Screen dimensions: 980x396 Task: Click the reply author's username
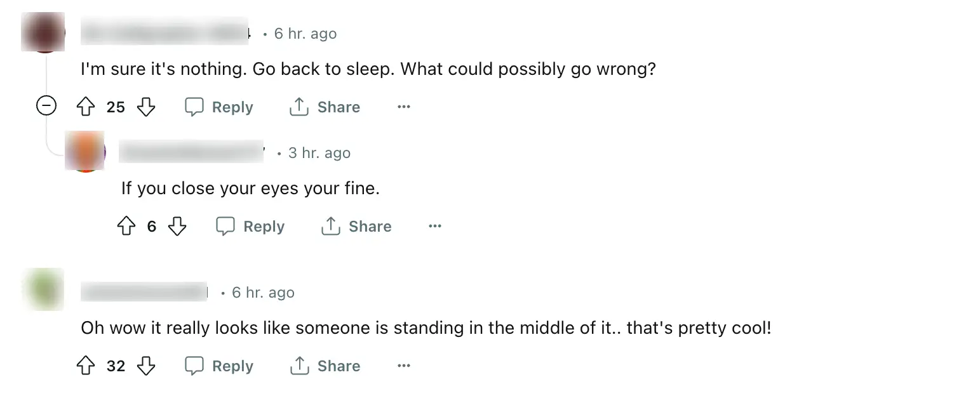pos(191,152)
